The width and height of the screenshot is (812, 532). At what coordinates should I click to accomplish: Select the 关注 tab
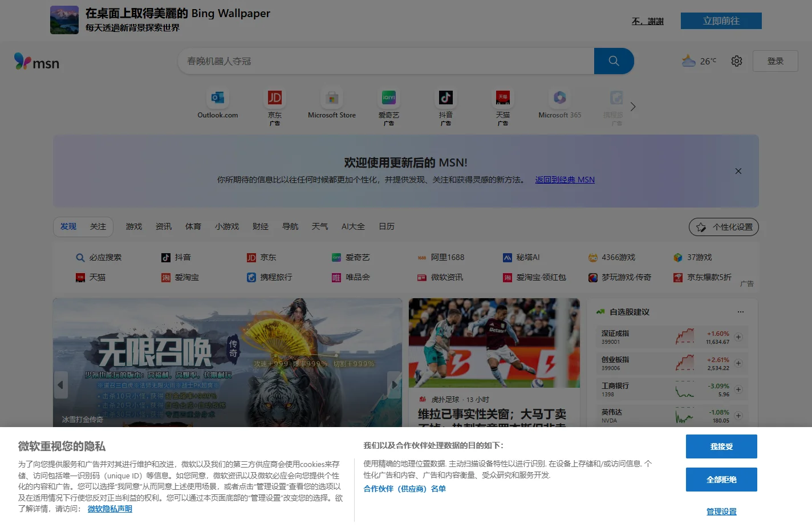pyautogui.click(x=98, y=226)
